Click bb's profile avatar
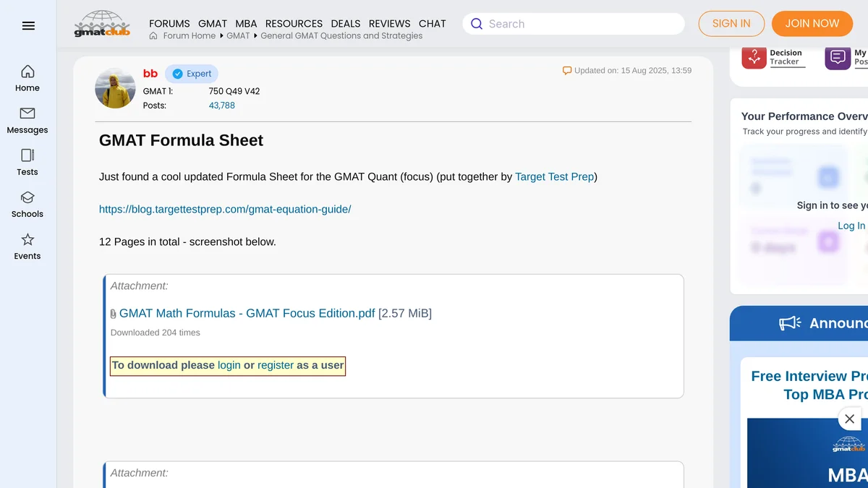Viewport: 868px width, 488px height. point(115,88)
